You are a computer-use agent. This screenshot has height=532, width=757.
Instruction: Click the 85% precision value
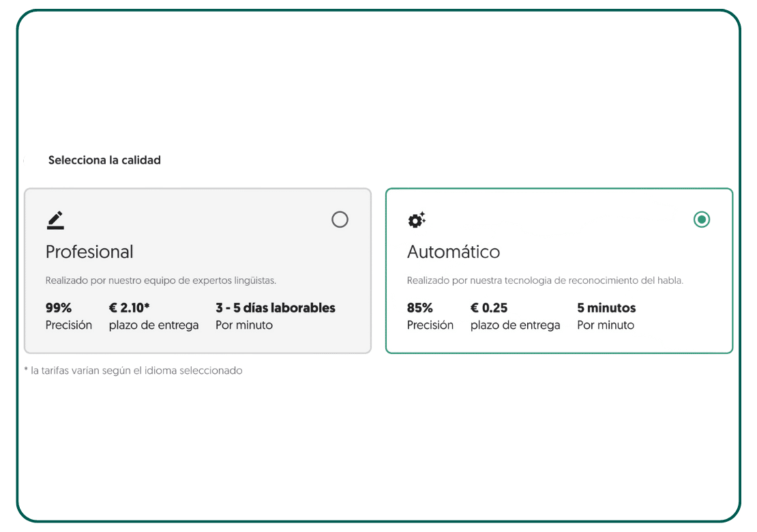pyautogui.click(x=420, y=308)
